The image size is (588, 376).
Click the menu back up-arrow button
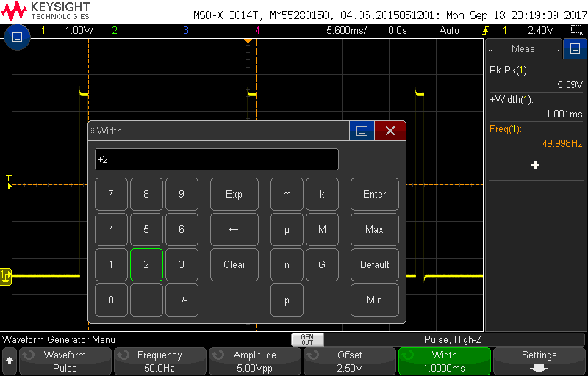10,361
